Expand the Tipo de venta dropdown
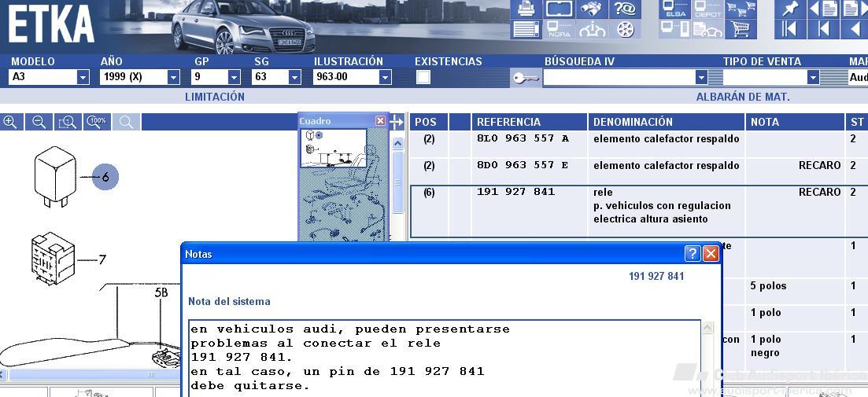The height and width of the screenshot is (397, 868). (813, 77)
